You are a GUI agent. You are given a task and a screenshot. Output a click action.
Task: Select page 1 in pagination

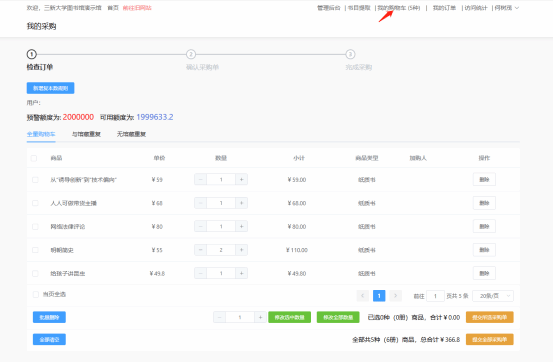click(x=379, y=296)
